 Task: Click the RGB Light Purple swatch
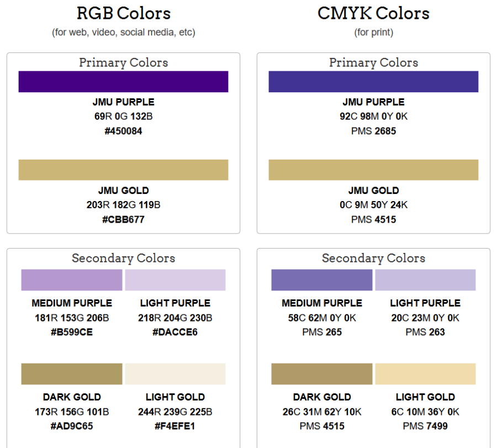point(175,280)
